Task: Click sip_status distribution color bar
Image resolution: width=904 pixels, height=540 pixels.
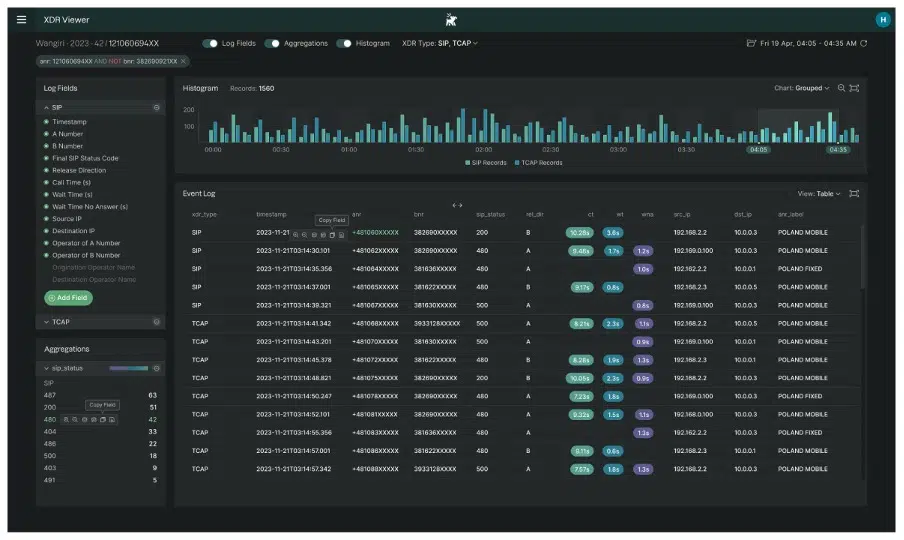Action: [129, 368]
